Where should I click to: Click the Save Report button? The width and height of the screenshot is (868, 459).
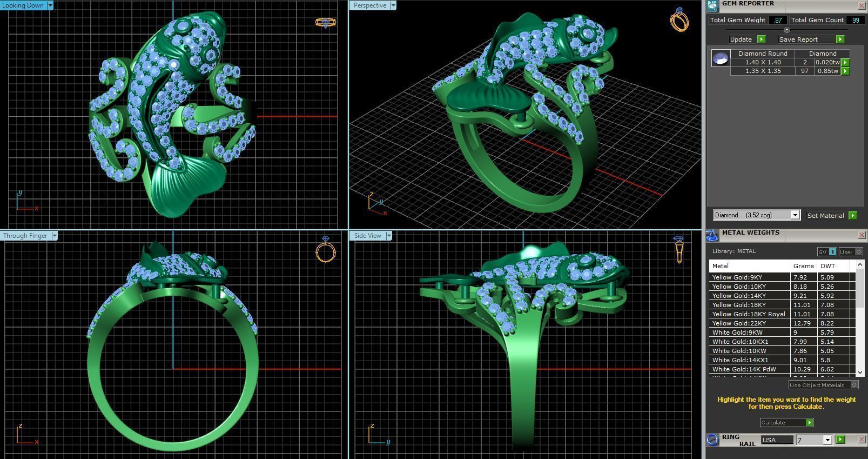point(806,39)
